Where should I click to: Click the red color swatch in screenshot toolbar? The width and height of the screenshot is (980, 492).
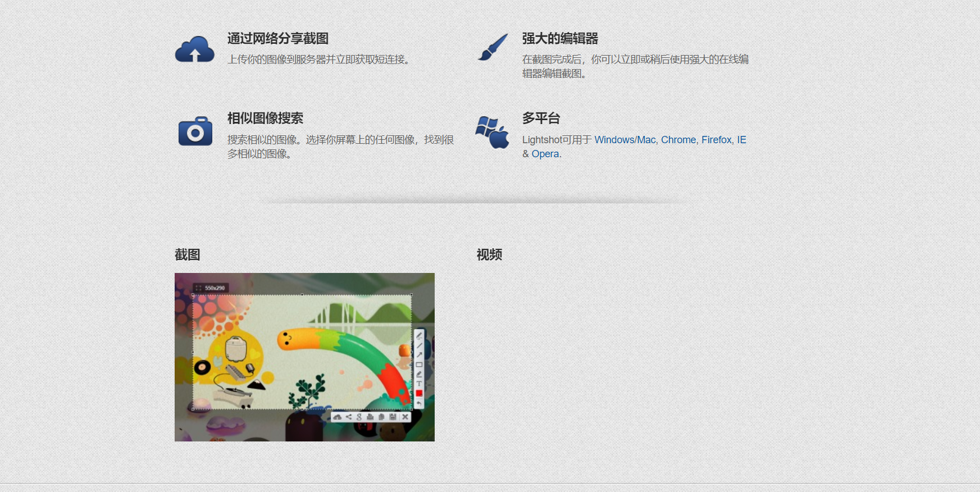419,393
